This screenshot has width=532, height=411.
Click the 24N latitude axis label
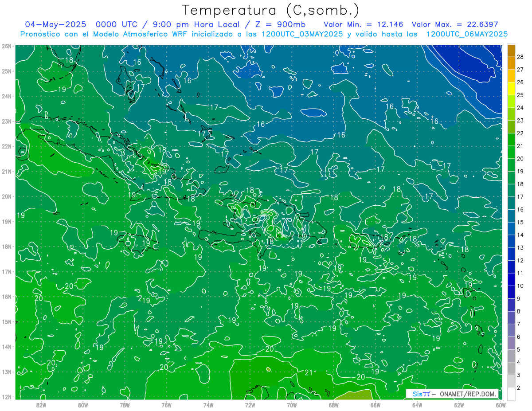tap(7, 96)
